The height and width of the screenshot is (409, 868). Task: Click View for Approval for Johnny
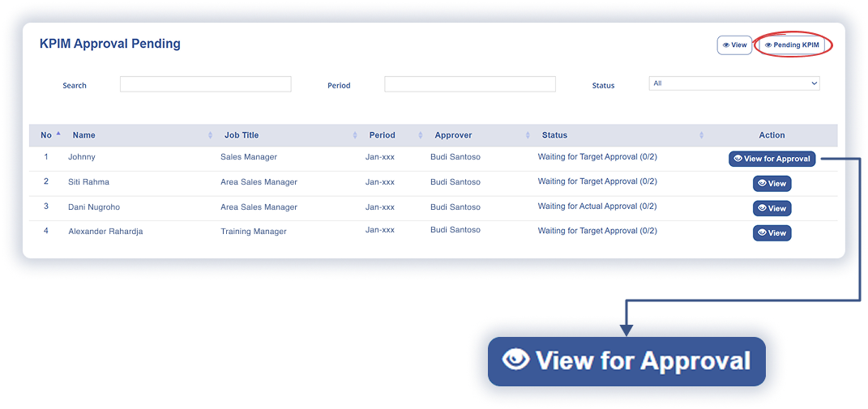[772, 159]
